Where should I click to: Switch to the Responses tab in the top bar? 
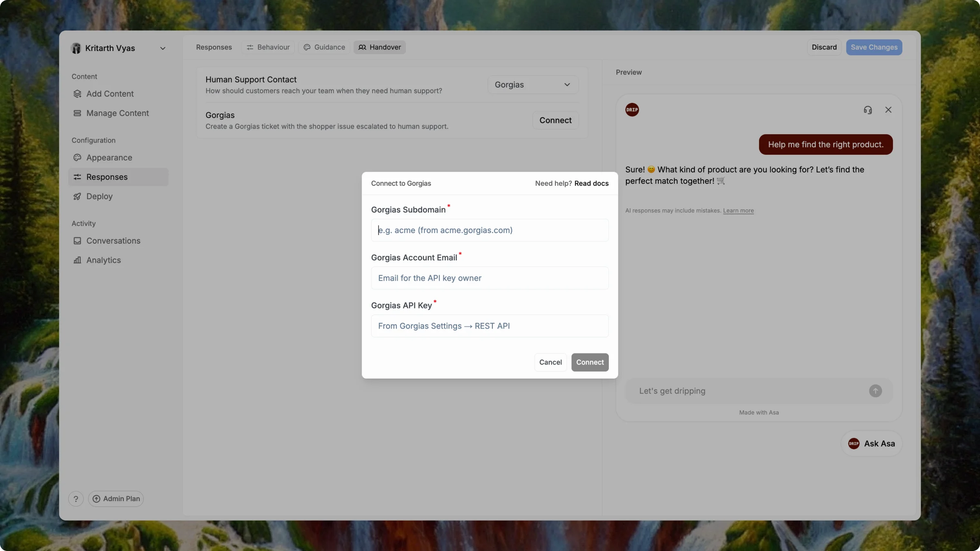point(214,47)
